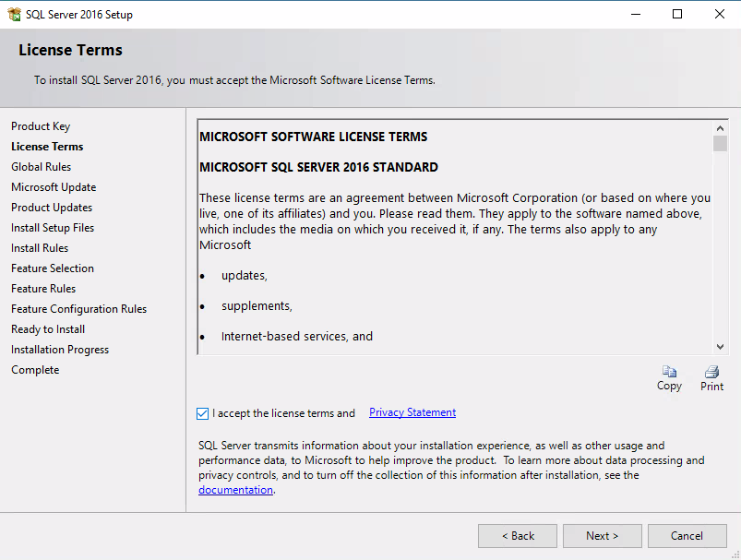The width and height of the screenshot is (741, 560).
Task: Click the Next button
Action: pos(602,535)
